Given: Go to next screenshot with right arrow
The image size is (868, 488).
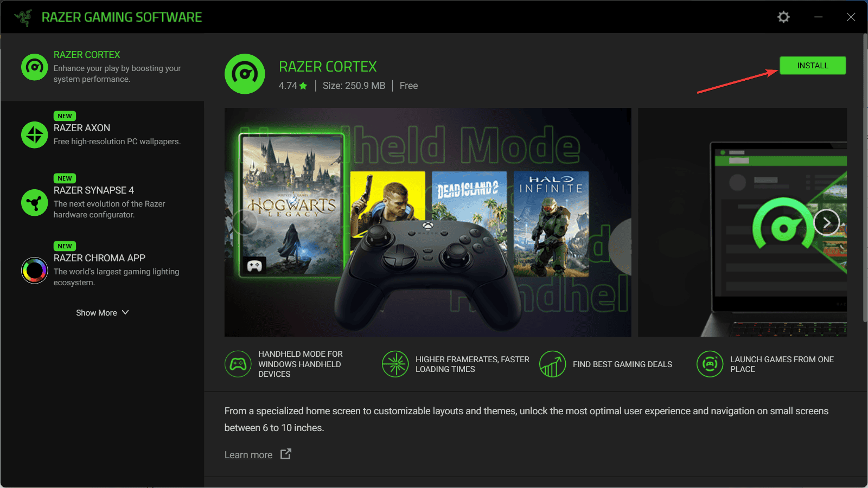Looking at the screenshot, I should pos(827,222).
